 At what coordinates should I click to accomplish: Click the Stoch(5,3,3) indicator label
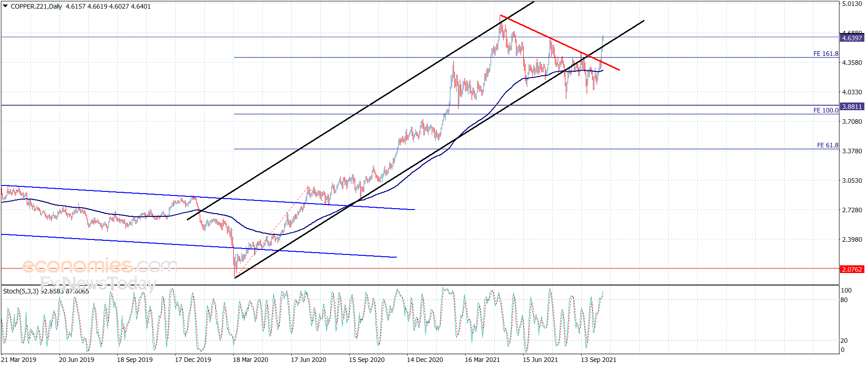[21, 291]
